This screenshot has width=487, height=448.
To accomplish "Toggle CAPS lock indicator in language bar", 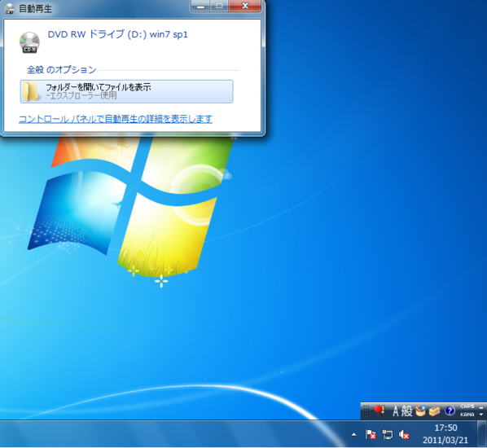I will pos(467,406).
